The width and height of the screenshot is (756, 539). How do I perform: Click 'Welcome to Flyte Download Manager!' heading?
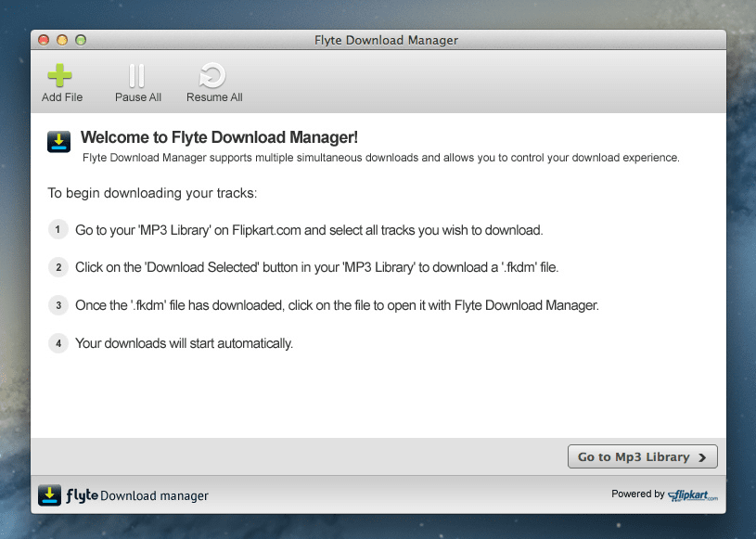[x=219, y=137]
